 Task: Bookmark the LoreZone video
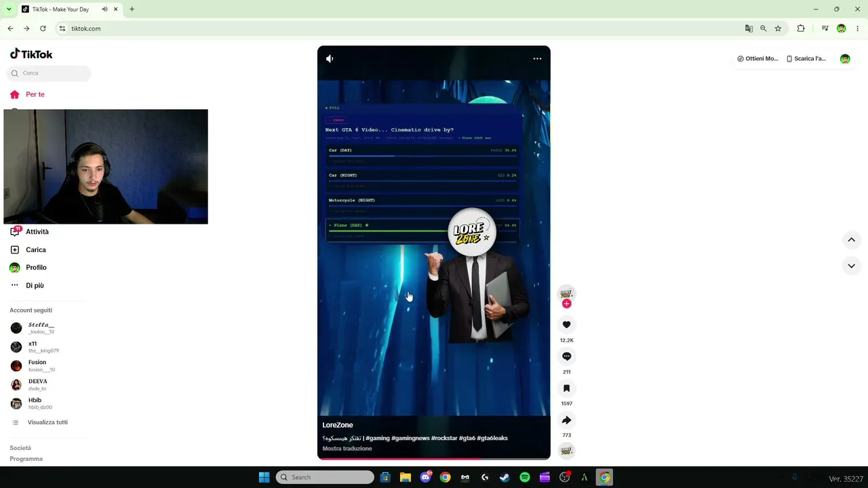pos(567,388)
